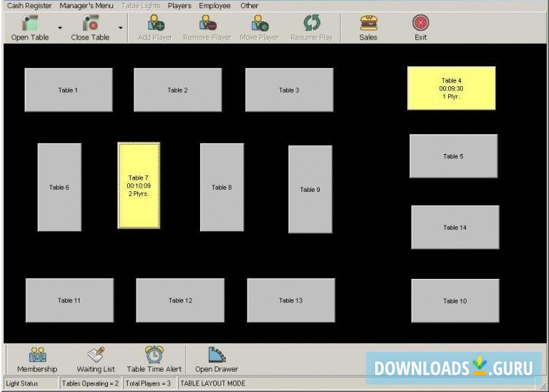Open the Membership icon
549x392 pixels.
pos(37,355)
